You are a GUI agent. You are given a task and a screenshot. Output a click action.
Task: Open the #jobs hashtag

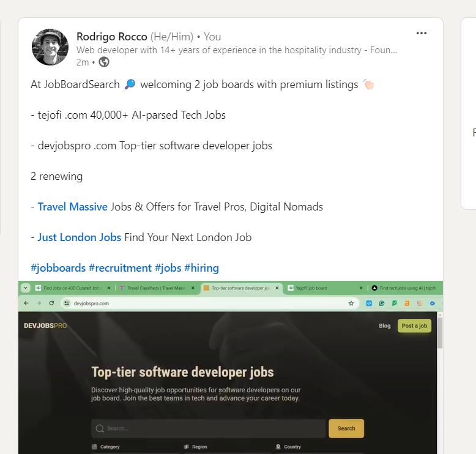(x=168, y=268)
